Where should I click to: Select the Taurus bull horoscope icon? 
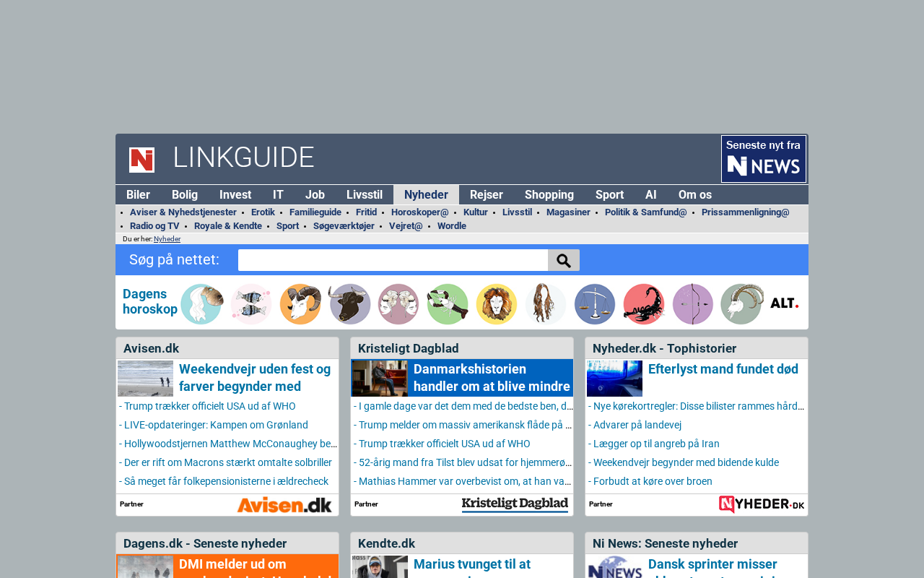coord(349,304)
